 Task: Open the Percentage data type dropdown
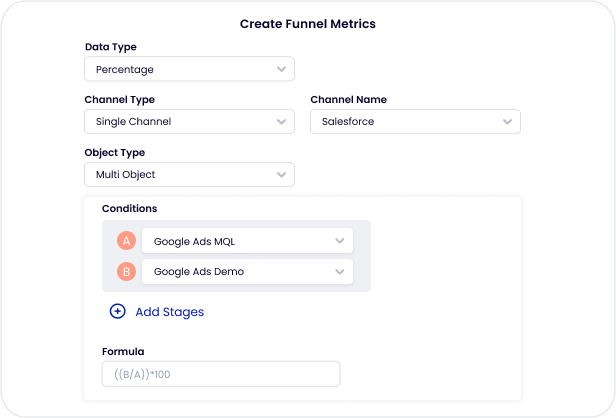click(189, 69)
